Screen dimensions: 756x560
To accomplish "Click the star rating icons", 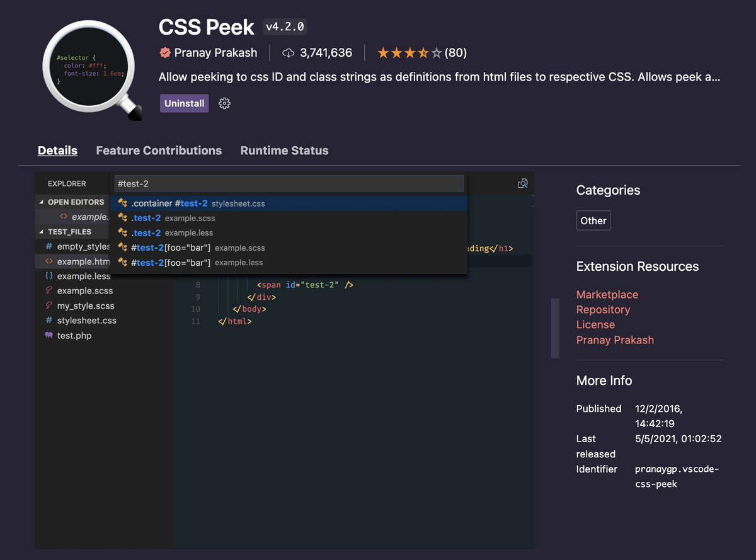I will click(x=409, y=53).
